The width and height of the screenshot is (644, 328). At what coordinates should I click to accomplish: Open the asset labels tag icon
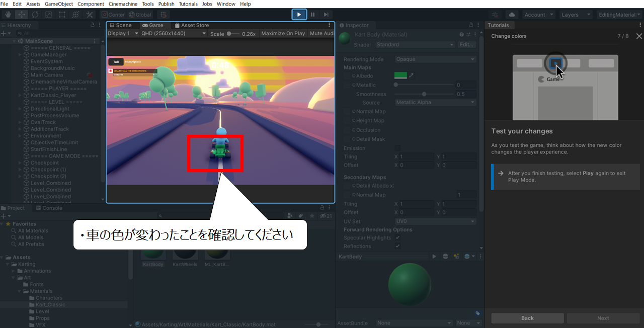[x=477, y=313]
